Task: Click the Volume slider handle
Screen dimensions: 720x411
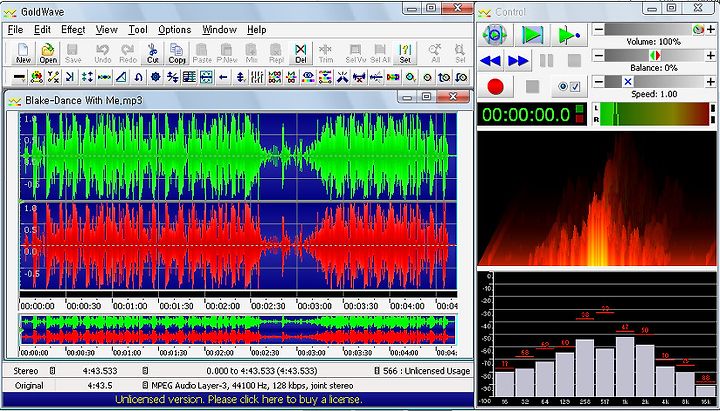Action: (x=698, y=30)
